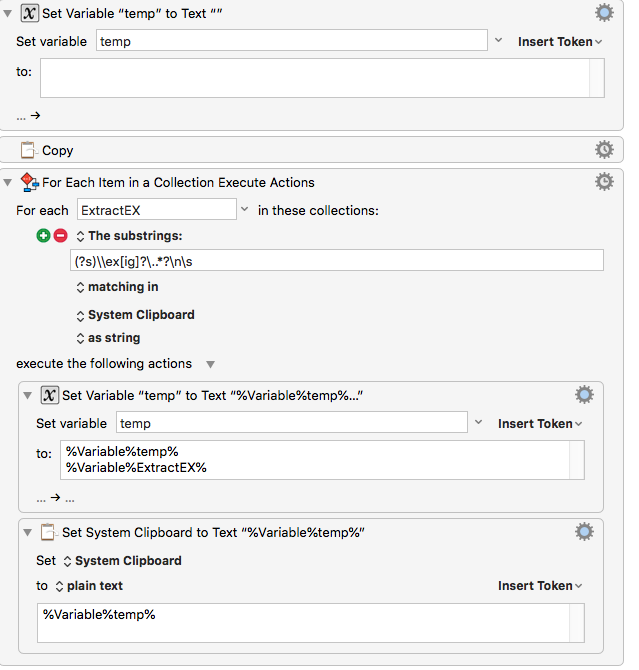
Task: Click the For Each action icon
Action: point(29,182)
